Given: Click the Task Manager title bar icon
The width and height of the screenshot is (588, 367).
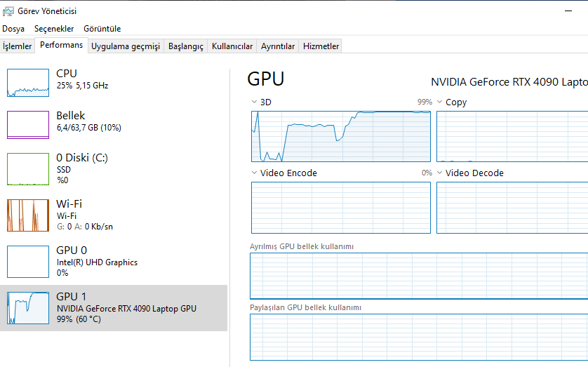Looking at the screenshot, I should coord(8,11).
